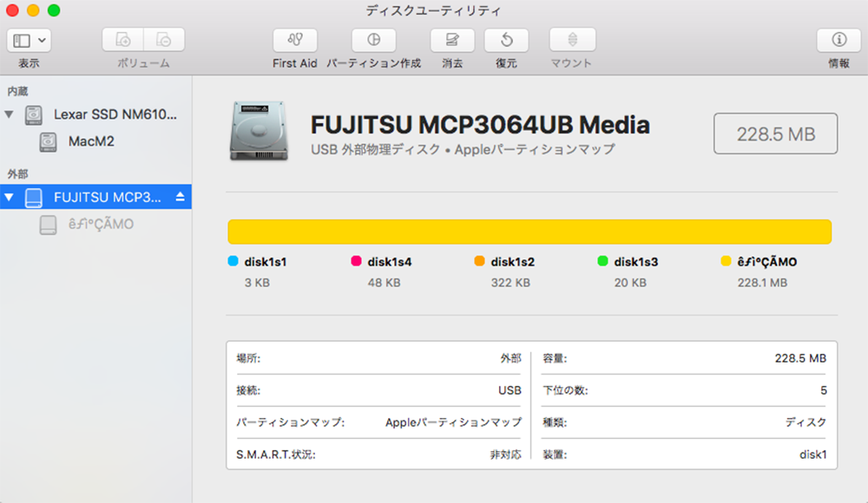
Task: Click the pink disk1s4 legend swatch
Action: tap(357, 261)
